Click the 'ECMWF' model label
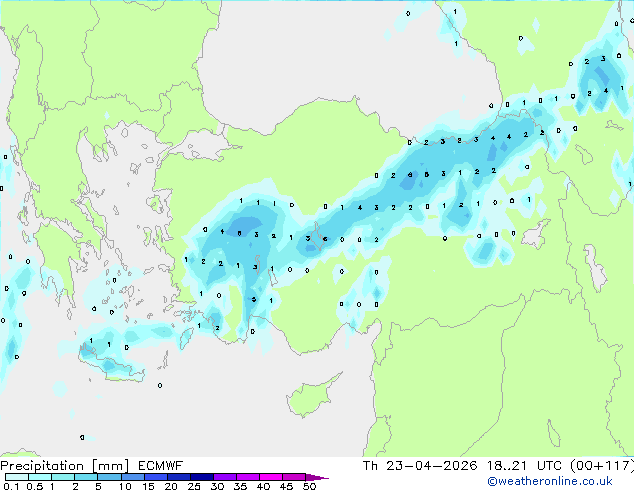 [161, 466]
